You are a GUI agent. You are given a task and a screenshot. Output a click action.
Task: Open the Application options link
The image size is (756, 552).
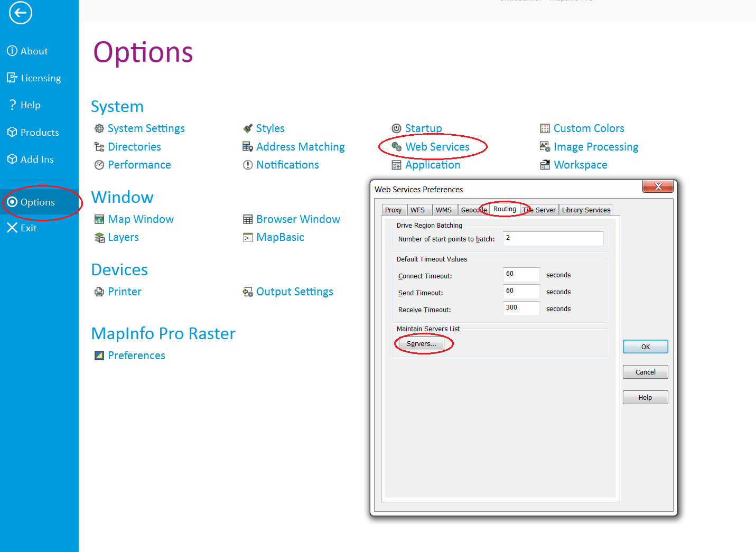433,165
